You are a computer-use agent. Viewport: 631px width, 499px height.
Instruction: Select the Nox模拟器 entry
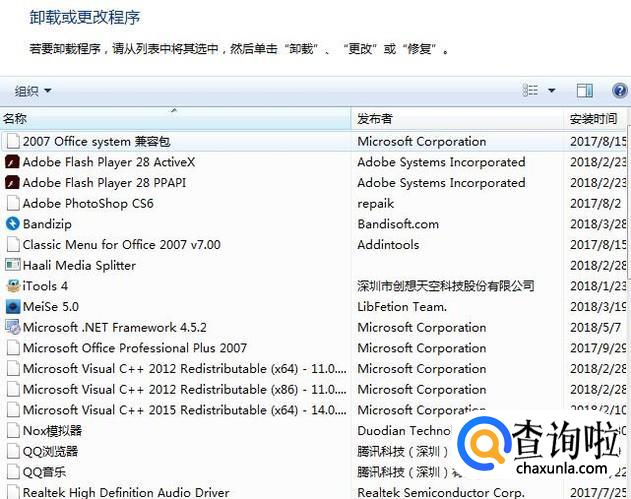(x=52, y=431)
